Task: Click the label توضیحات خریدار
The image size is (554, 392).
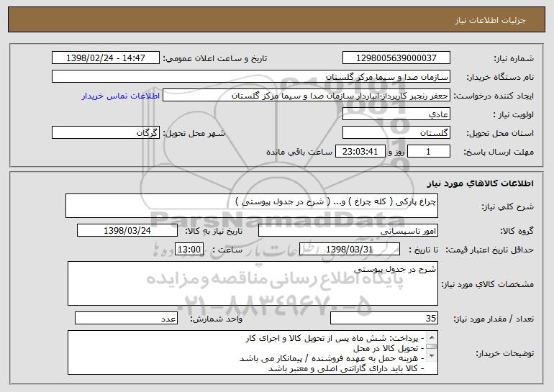Action: (x=504, y=353)
